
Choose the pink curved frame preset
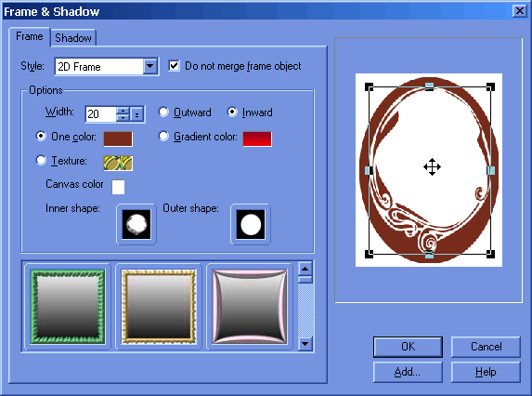pyautogui.click(x=250, y=307)
